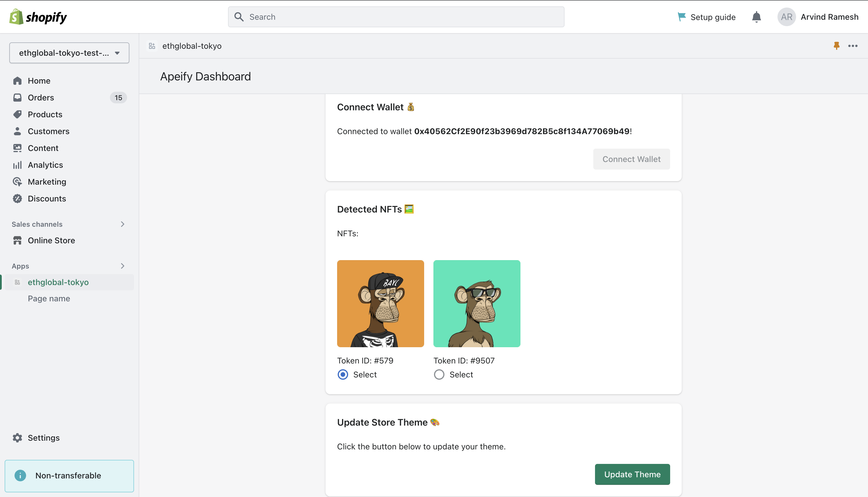
Task: Click the Settings gear icon
Action: [17, 437]
